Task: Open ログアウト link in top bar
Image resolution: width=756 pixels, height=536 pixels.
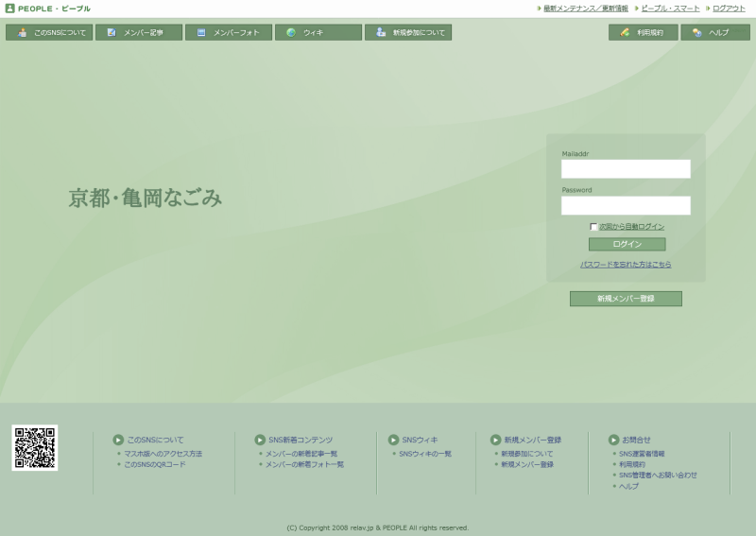Action: click(x=729, y=9)
